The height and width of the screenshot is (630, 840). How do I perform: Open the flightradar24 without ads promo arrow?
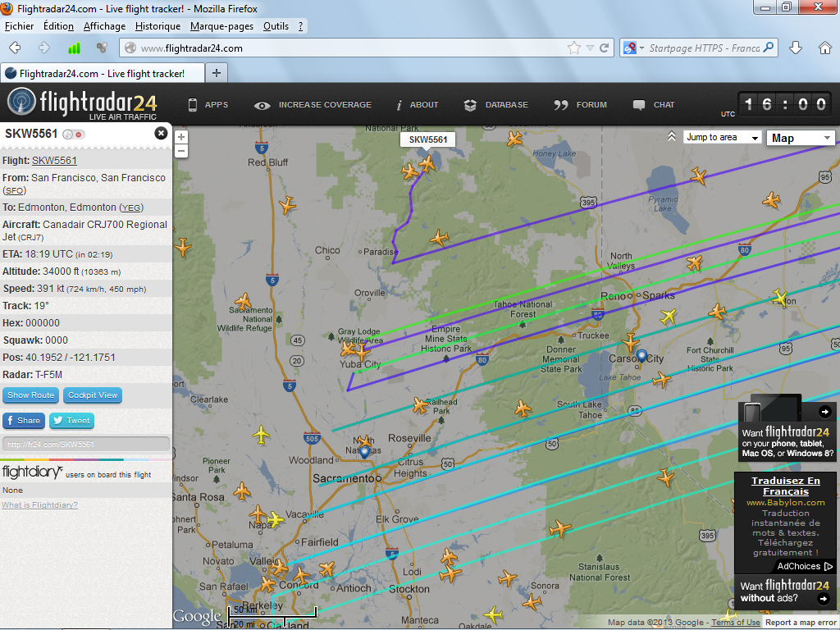[824, 599]
